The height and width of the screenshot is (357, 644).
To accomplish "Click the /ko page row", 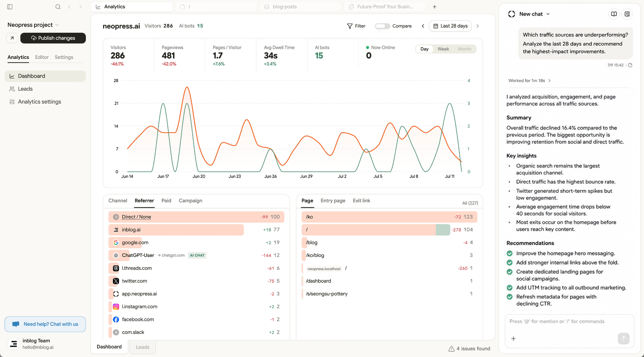I will [389, 217].
